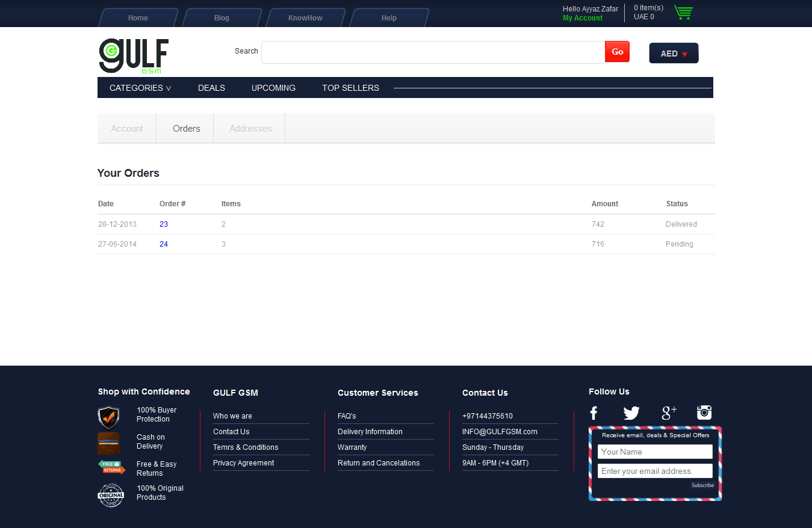Open the Top Sellers menu item

[350, 88]
